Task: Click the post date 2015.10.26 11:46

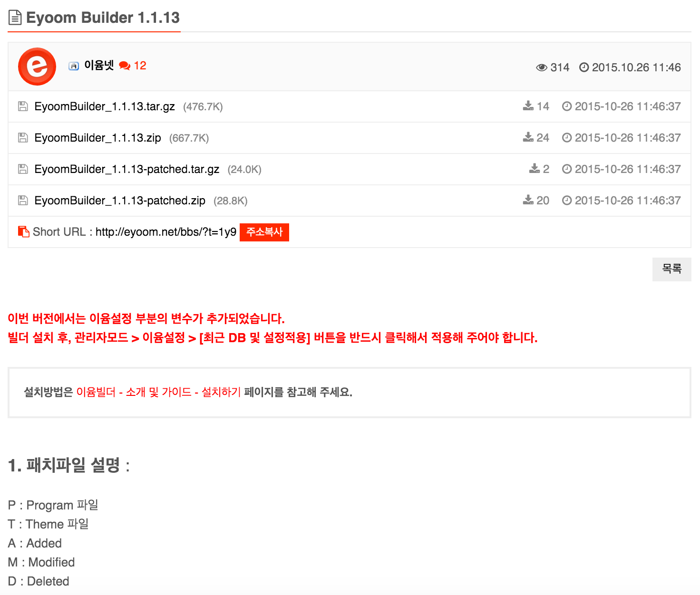Action: [x=636, y=67]
